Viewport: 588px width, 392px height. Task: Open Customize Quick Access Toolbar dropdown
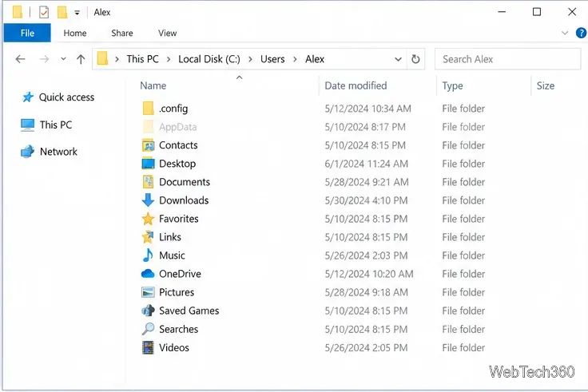[x=77, y=13]
